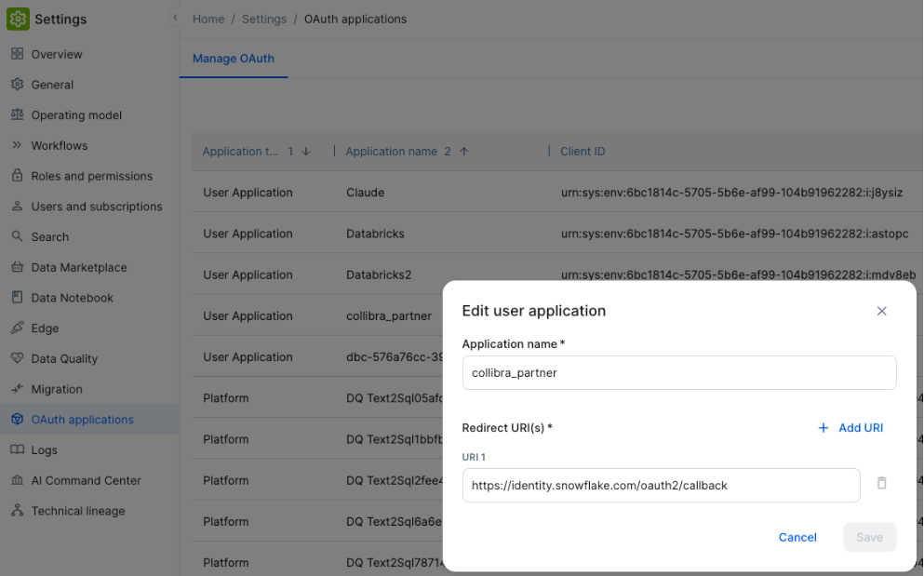Select the DQ Text2Sql6a6e row name

point(395,522)
